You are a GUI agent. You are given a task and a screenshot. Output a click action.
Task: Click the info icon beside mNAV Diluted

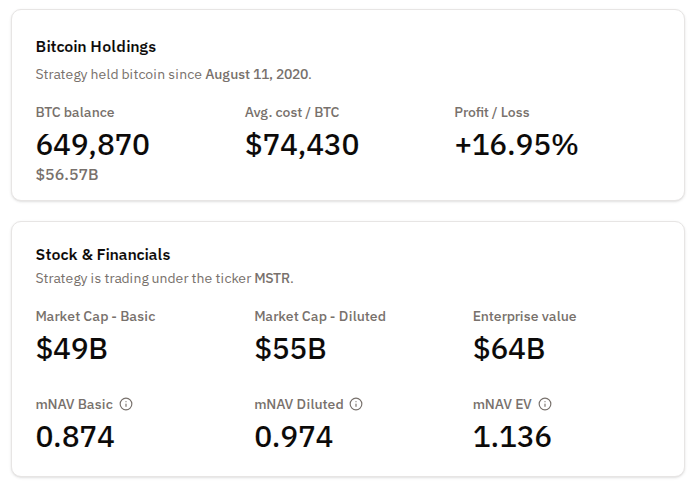(x=356, y=405)
